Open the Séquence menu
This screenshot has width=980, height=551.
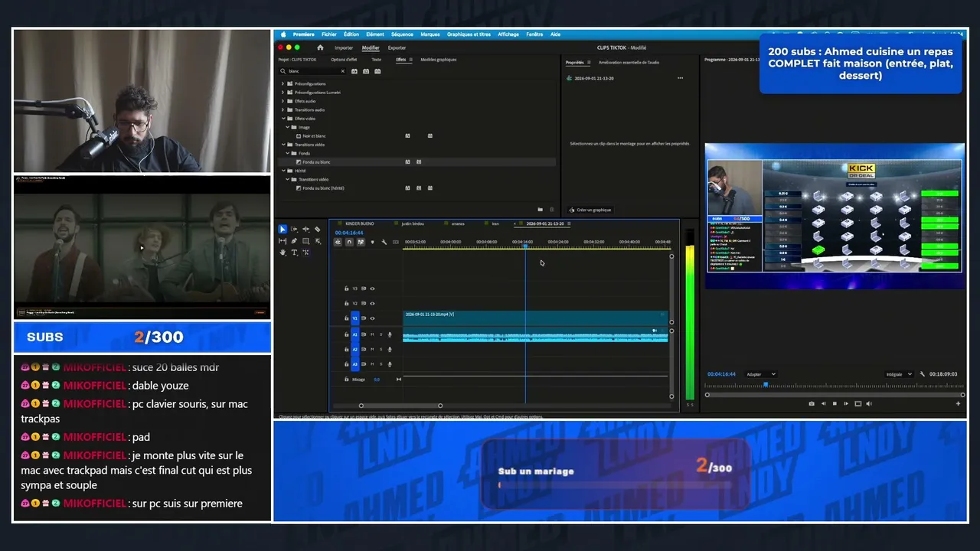[x=402, y=34]
